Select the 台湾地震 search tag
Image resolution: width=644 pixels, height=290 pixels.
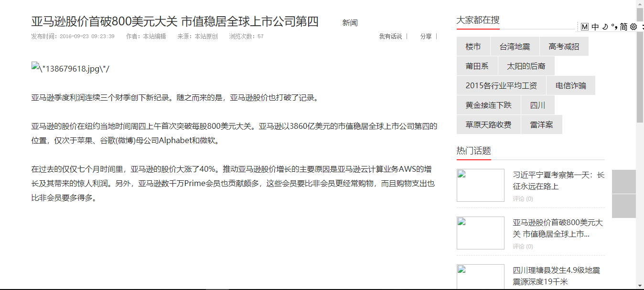[x=515, y=46]
